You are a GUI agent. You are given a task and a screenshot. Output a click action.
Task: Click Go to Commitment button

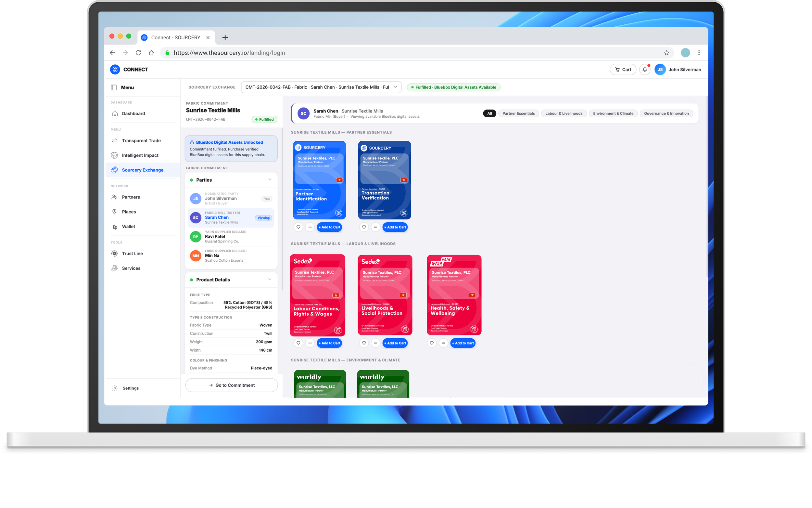pyautogui.click(x=231, y=385)
